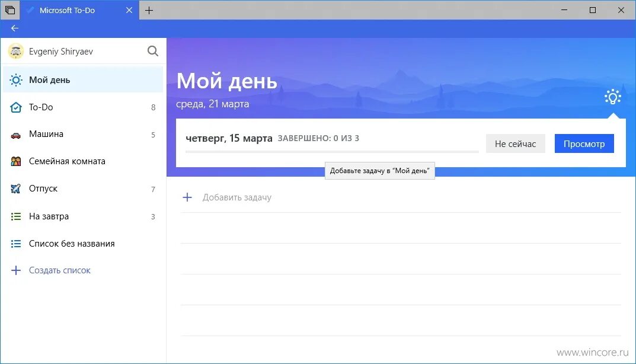
Task: Minimize the window
Action: (564, 10)
